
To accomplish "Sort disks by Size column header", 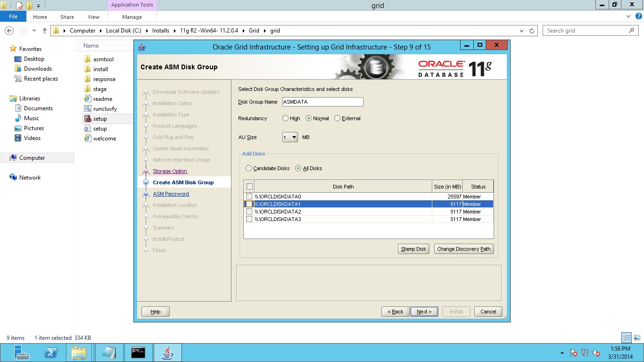I will point(447,187).
